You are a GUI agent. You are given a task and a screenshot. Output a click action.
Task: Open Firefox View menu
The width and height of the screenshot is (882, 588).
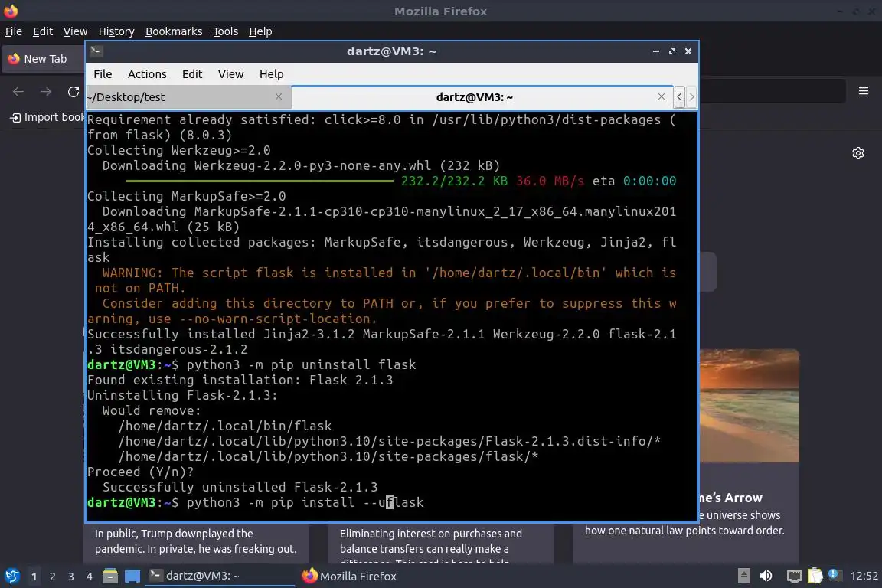[75, 31]
